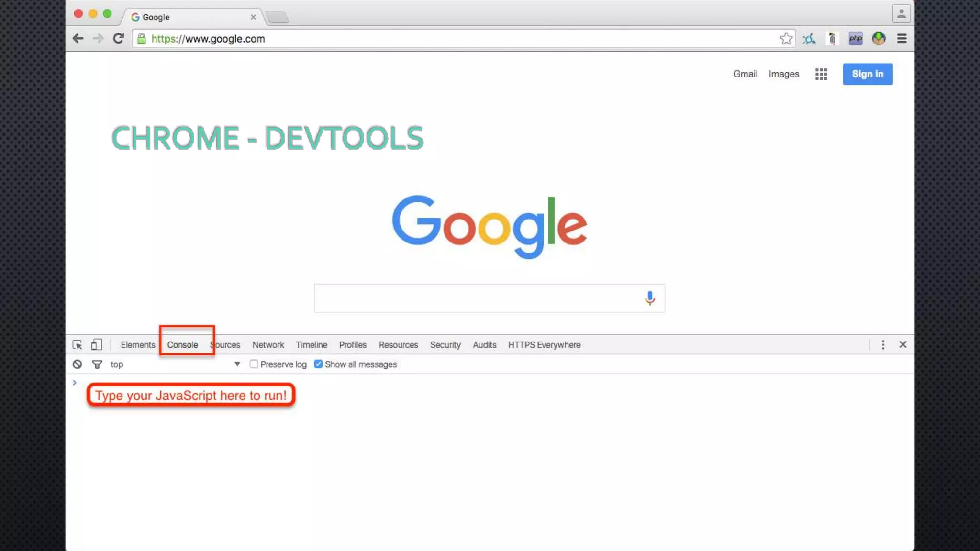Image resolution: width=980 pixels, height=551 pixels.
Task: Open the Google apps grid
Action: [821, 74]
